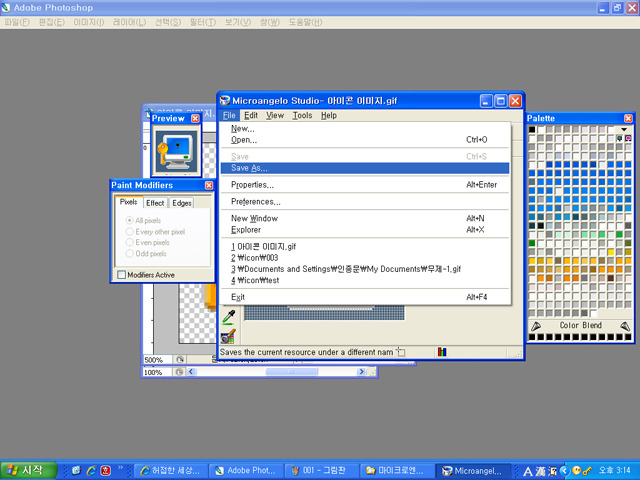Click the pink screen icon in Palette panel
Screen dimensions: 640x480
(628, 139)
